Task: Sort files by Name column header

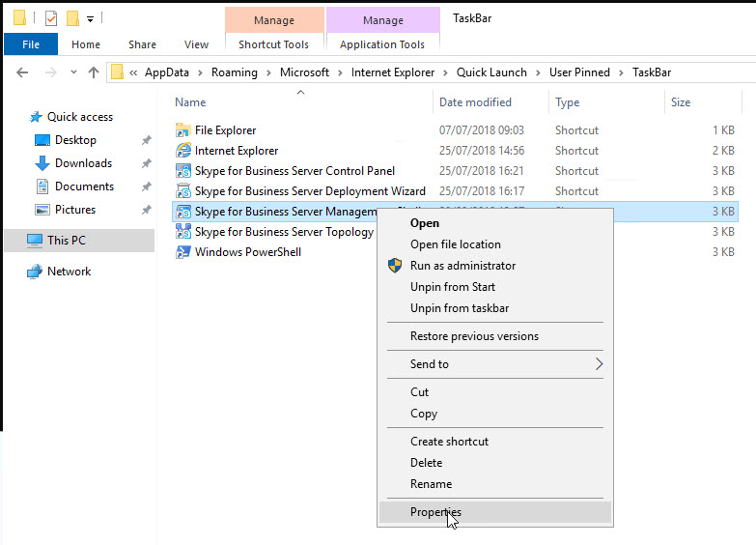Action: (191, 102)
